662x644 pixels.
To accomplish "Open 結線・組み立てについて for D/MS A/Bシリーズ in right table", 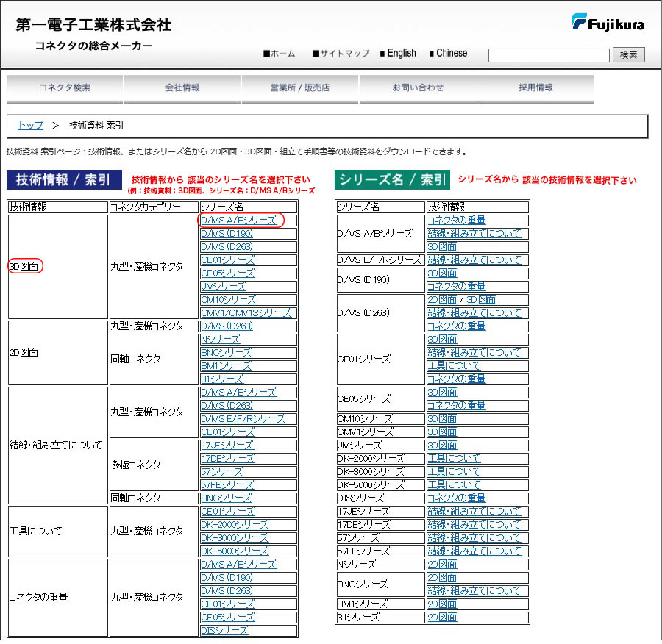I will 474,233.
